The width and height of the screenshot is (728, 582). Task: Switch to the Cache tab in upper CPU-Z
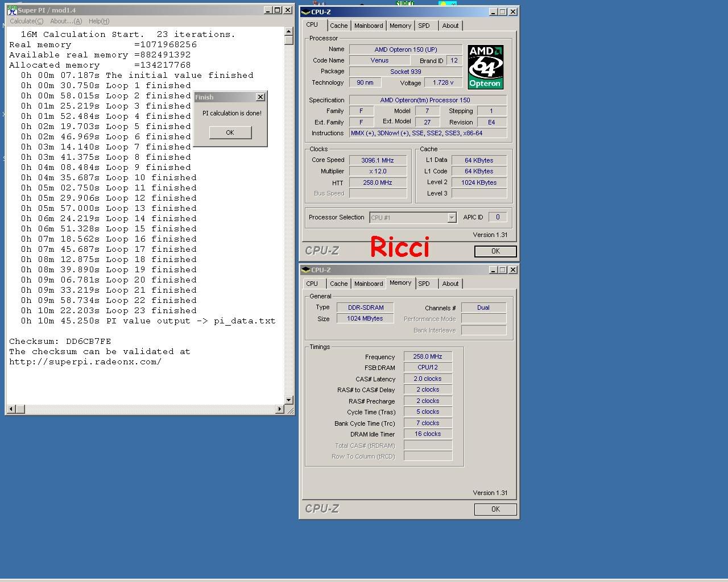pos(338,26)
